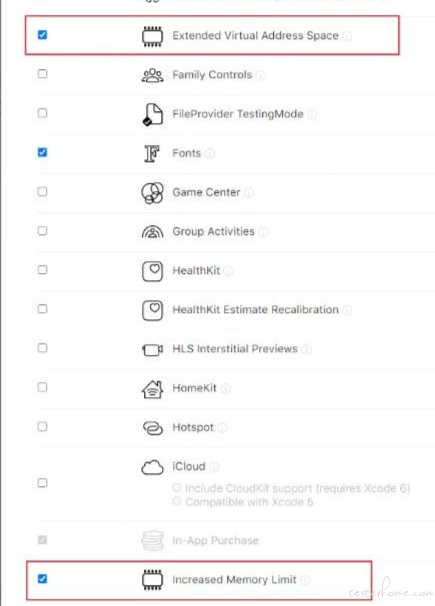Select Compatible with Xcode 5 radio option
This screenshot has width=435, height=606.
pos(177,502)
